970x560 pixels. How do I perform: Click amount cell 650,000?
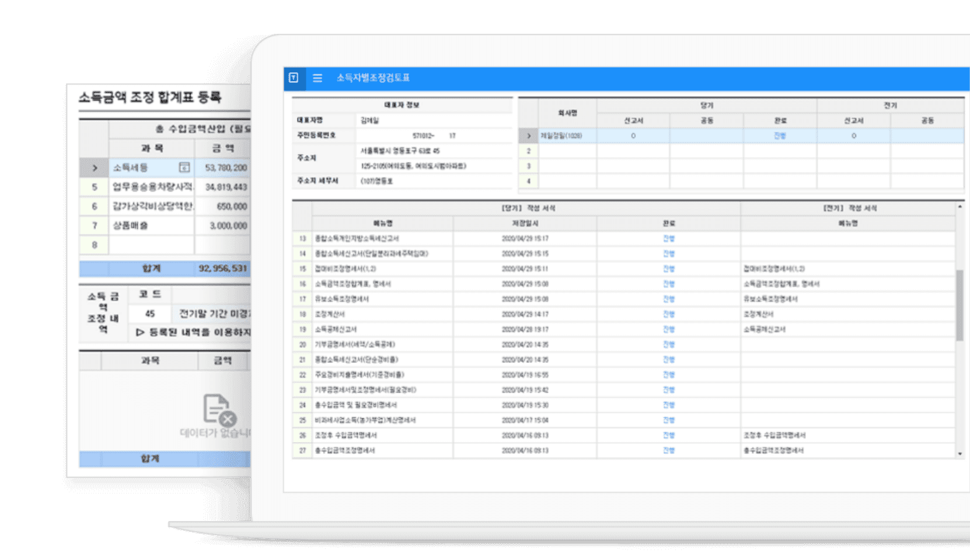coord(223,206)
